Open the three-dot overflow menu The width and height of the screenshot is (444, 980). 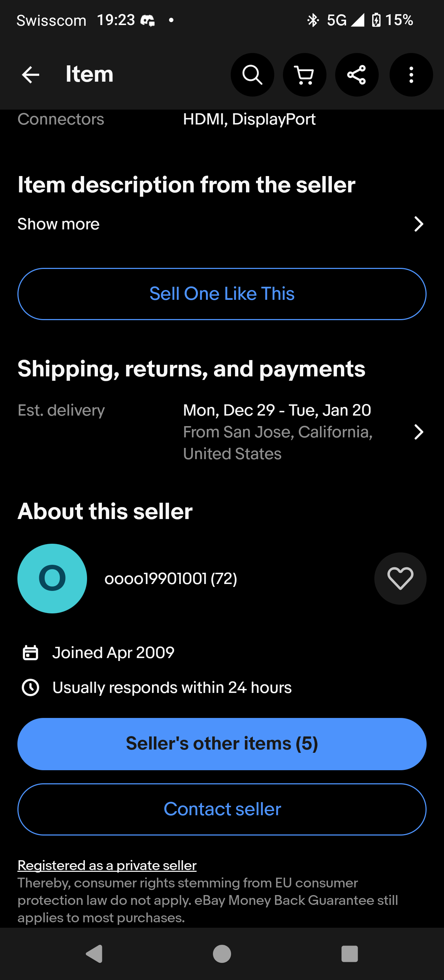pos(411,74)
